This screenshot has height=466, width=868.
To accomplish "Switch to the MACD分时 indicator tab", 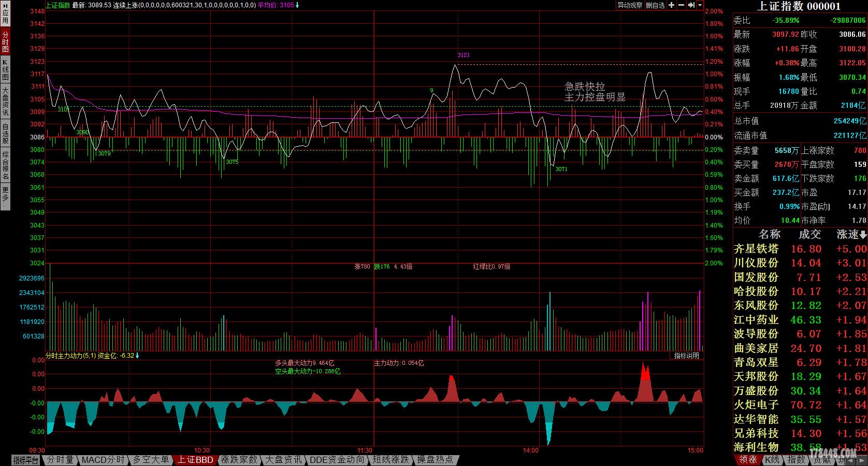I will pyautogui.click(x=103, y=460).
